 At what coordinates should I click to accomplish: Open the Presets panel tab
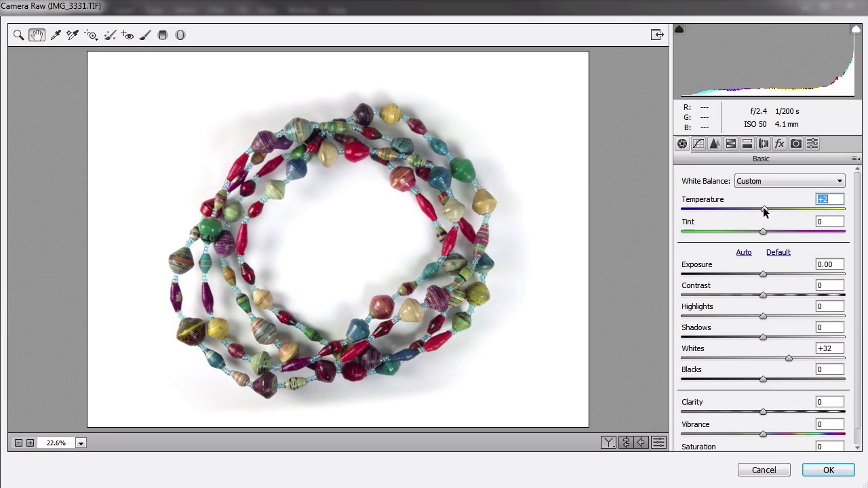(x=812, y=144)
